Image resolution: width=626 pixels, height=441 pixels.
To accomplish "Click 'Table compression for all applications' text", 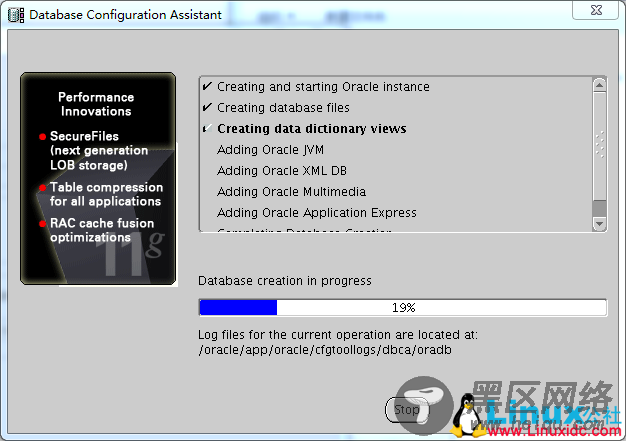I will pos(106,194).
